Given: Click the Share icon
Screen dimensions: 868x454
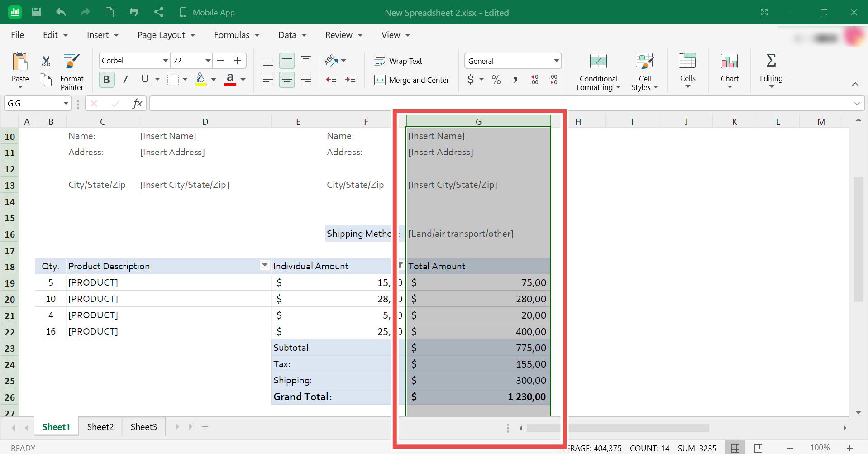Looking at the screenshot, I should pyautogui.click(x=158, y=12).
